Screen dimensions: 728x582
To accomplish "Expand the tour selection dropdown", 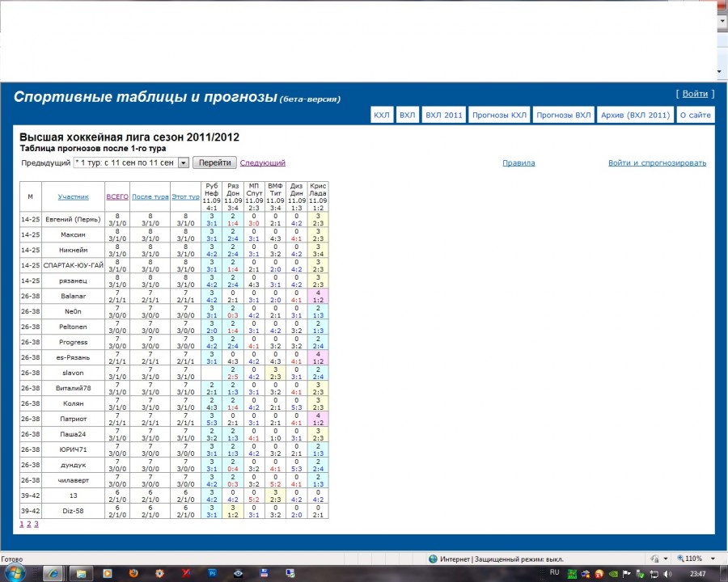I will click(x=184, y=162).
